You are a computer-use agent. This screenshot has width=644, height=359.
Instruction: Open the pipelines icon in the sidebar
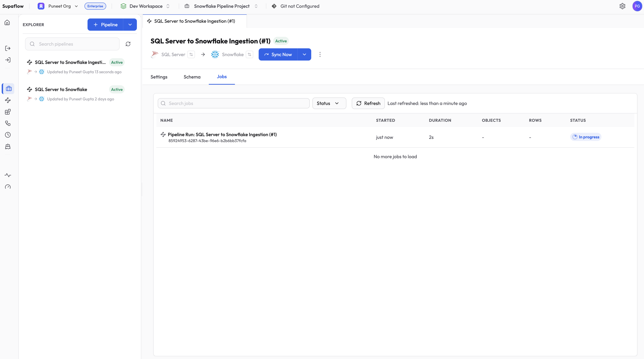(x=8, y=100)
